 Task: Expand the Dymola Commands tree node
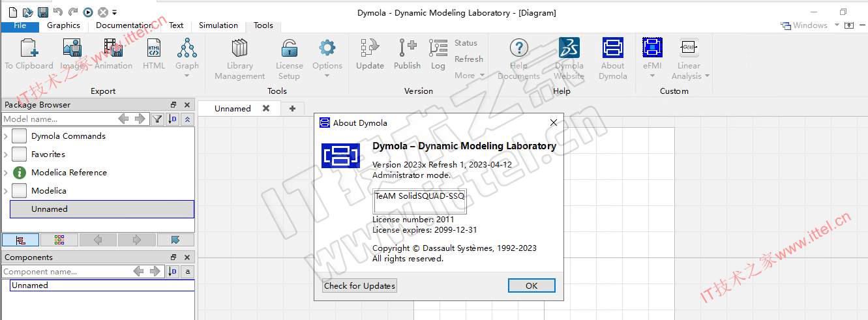point(6,136)
